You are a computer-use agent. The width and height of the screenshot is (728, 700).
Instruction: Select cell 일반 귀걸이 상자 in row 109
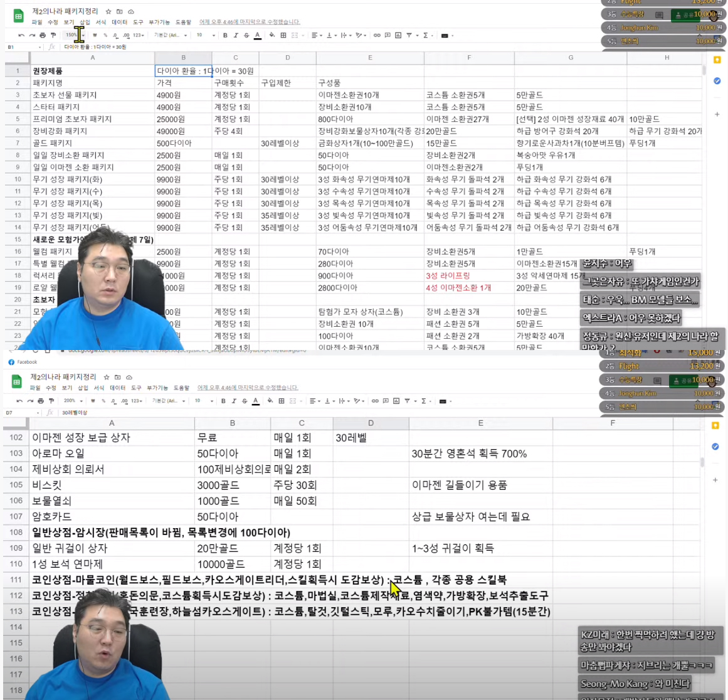coord(112,549)
